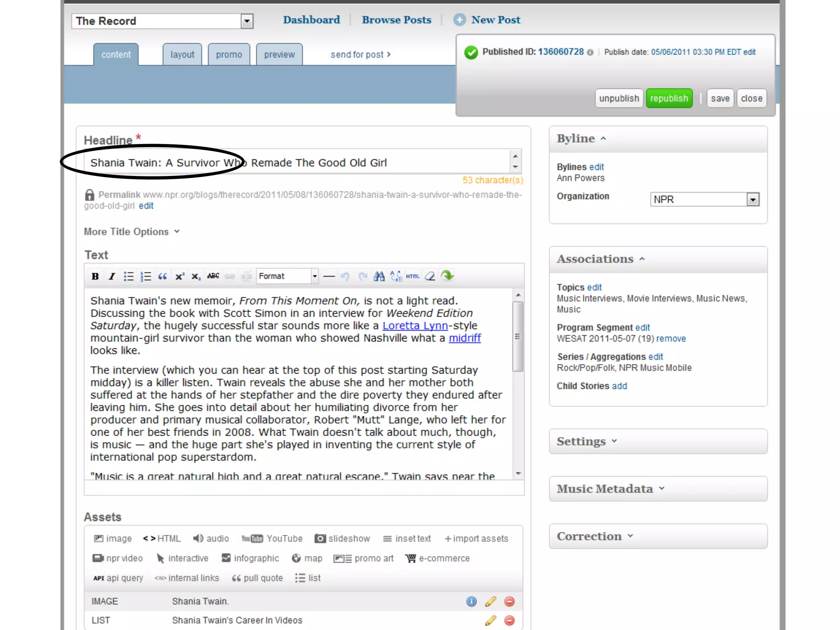The width and height of the screenshot is (840, 630).
Task: Edit the Career In Videos list asset
Action: [x=491, y=620]
